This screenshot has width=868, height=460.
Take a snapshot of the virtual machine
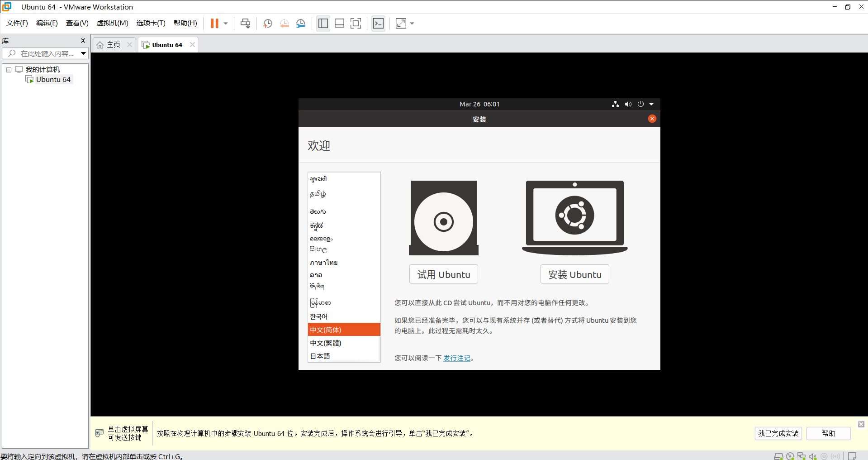[x=268, y=24]
